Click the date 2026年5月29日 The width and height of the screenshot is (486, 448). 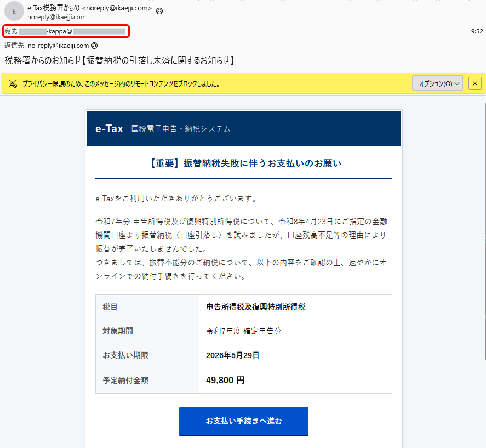232,355
